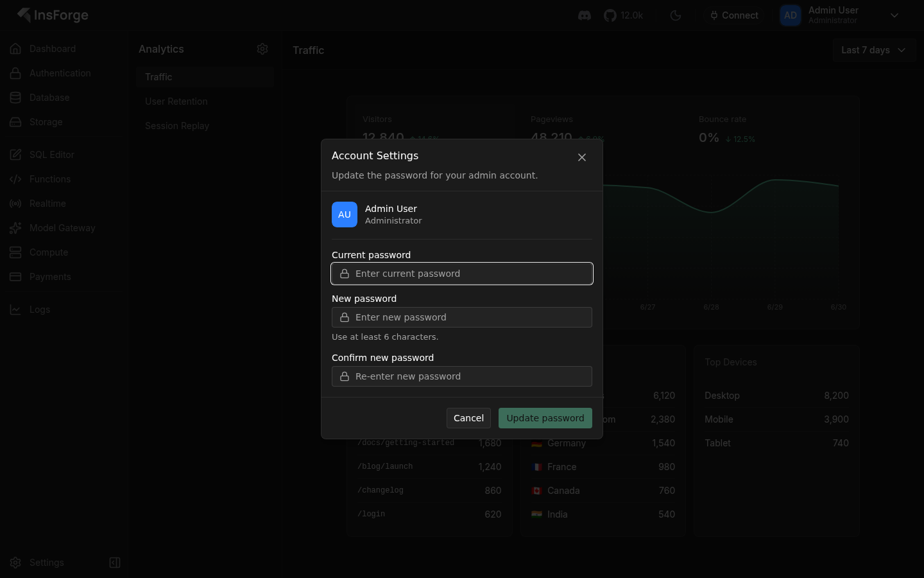924x578 pixels.
Task: Click the AD avatar in header
Action: [791, 15]
